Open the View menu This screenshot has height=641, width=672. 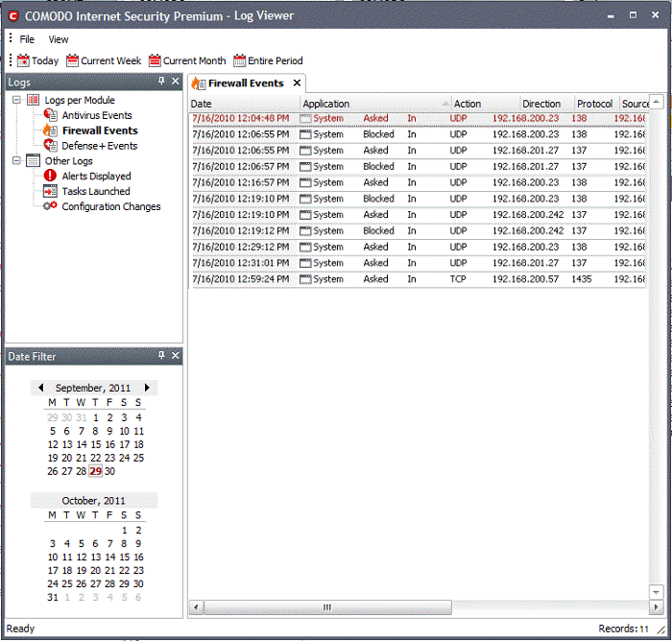click(59, 39)
